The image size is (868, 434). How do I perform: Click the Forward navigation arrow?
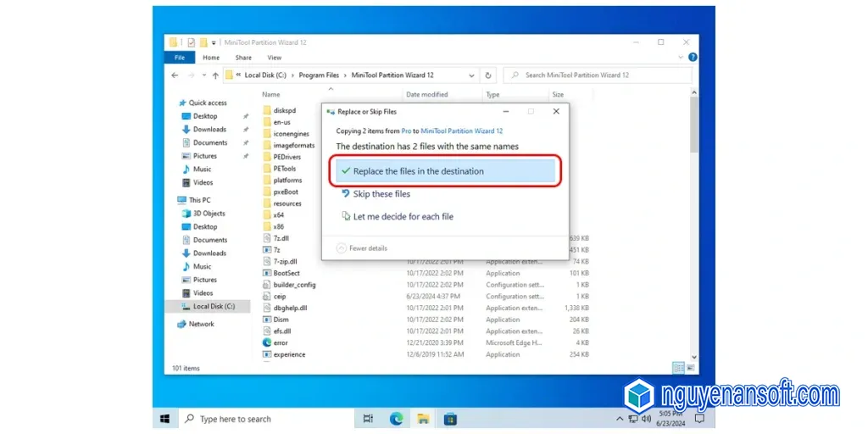pyautogui.click(x=191, y=75)
